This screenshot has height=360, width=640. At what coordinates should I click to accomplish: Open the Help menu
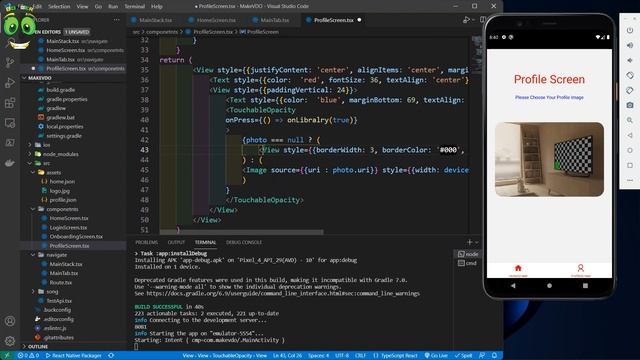pos(157,7)
